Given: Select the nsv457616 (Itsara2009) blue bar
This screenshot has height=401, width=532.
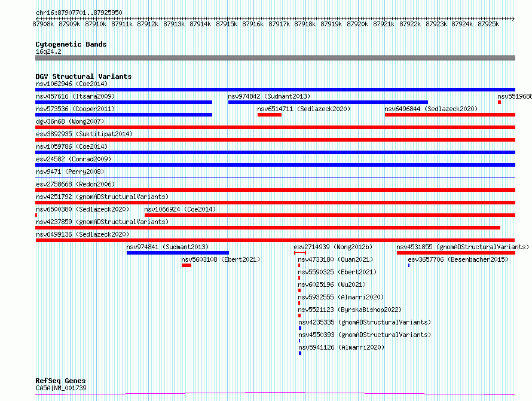Looking at the screenshot, I should (124, 102).
